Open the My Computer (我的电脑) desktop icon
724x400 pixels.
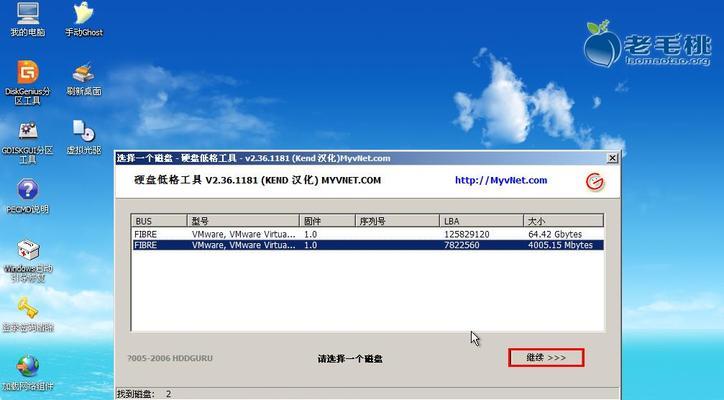(x=28, y=19)
